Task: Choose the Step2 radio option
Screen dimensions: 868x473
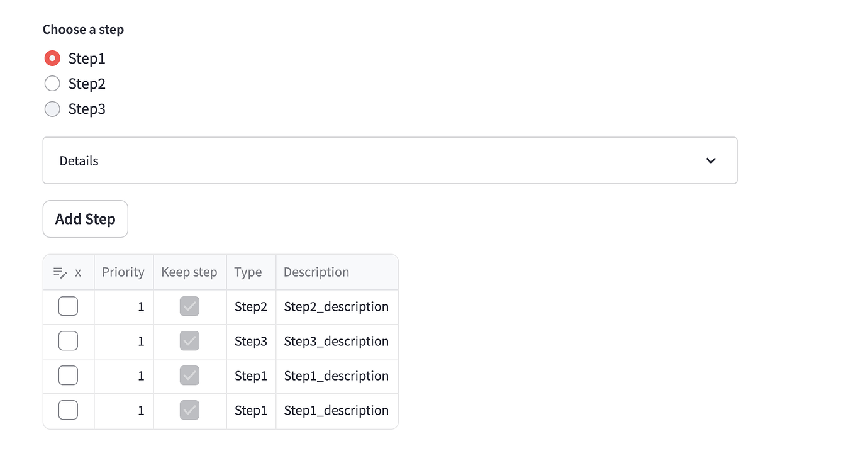Action: pos(52,84)
